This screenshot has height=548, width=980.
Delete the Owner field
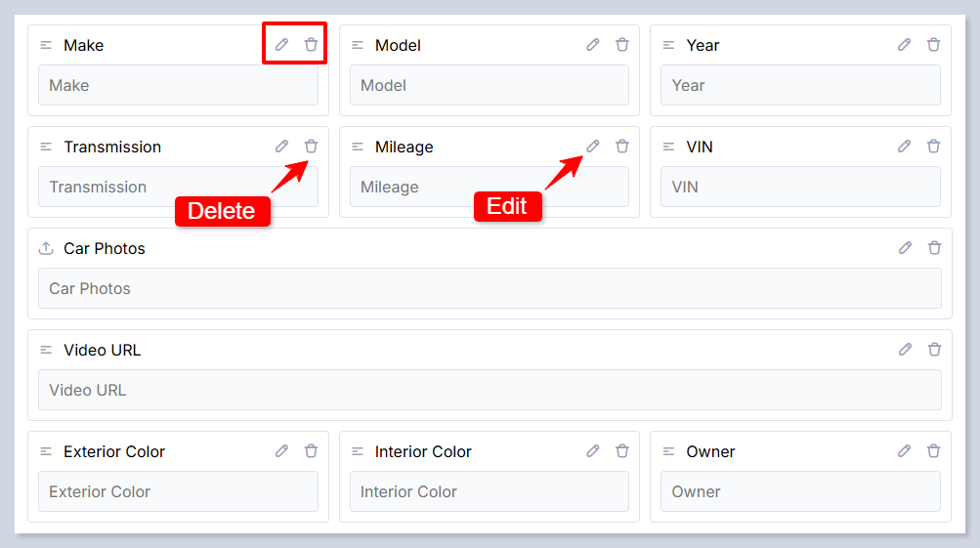(x=933, y=451)
